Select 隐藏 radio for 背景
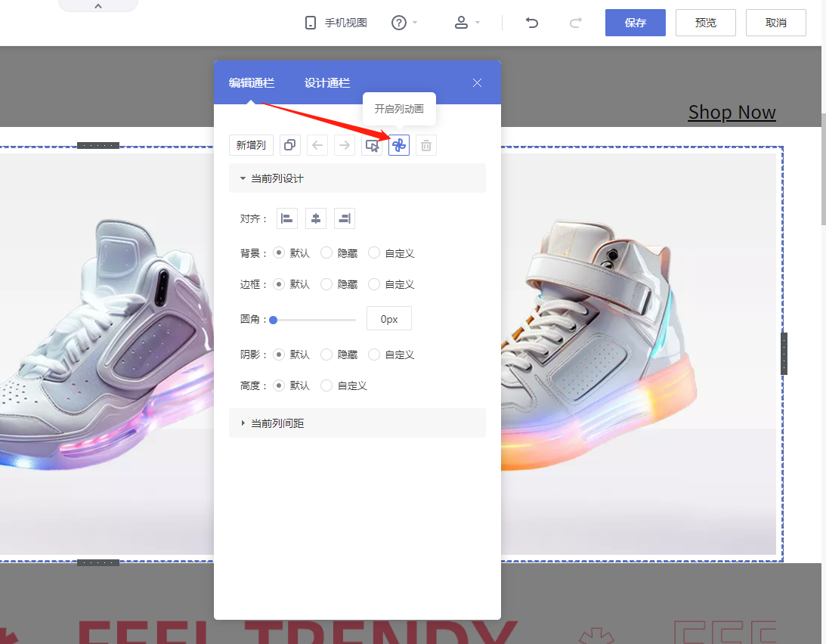The image size is (826, 644). (326, 253)
